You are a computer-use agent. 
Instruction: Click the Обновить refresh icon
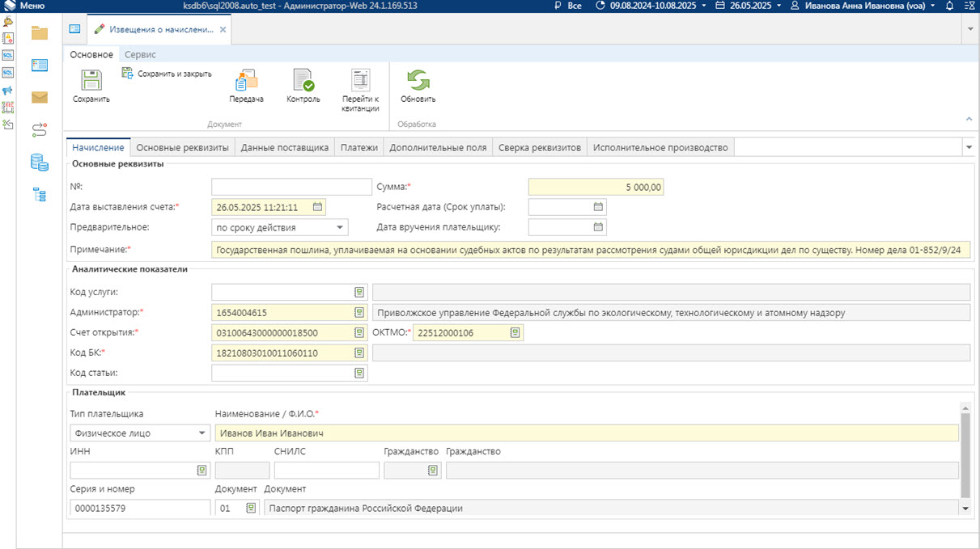pyautogui.click(x=418, y=80)
